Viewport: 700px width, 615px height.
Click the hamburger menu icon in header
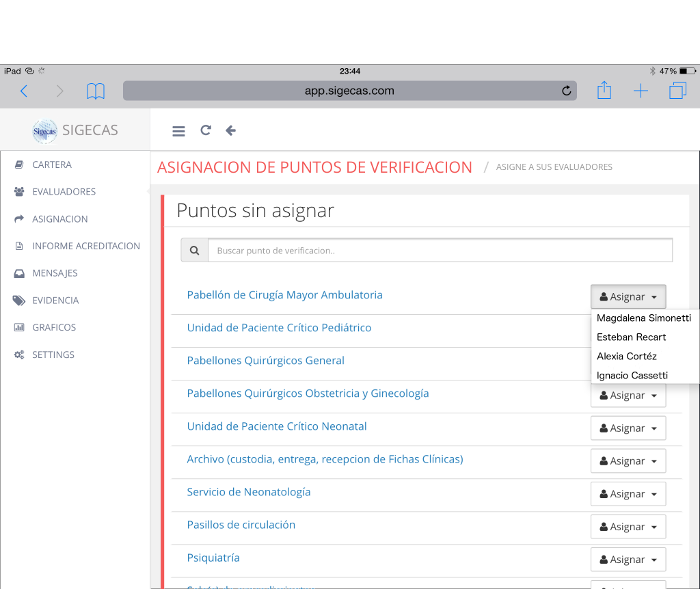pyautogui.click(x=178, y=131)
